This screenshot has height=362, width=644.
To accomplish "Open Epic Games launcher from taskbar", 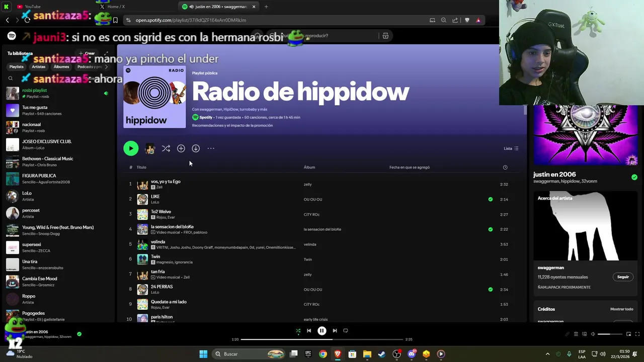I will click(308, 354).
